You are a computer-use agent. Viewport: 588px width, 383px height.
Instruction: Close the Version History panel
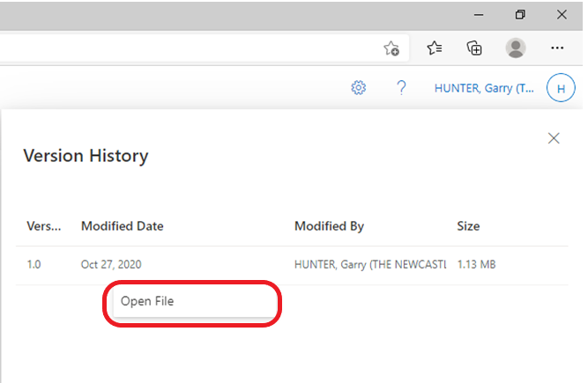tap(554, 138)
